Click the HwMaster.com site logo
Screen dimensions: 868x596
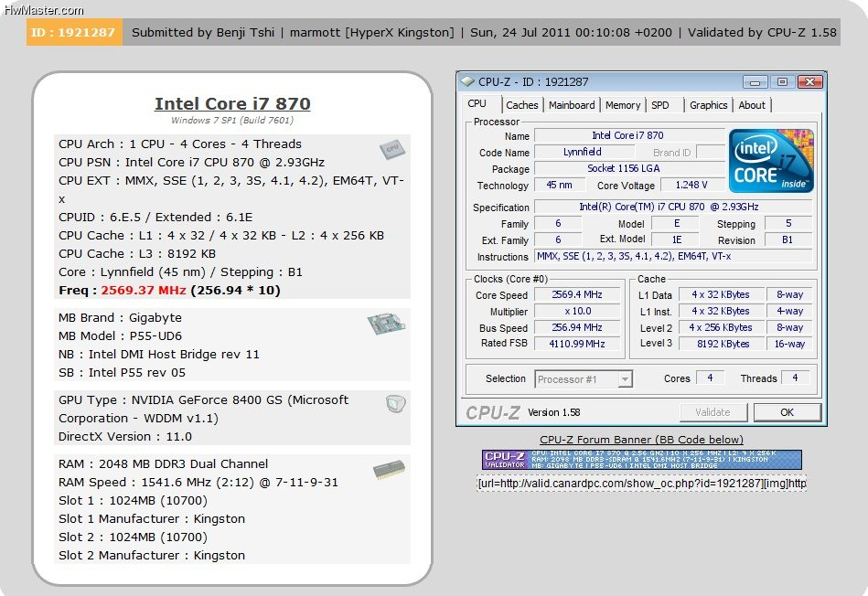(44, 9)
